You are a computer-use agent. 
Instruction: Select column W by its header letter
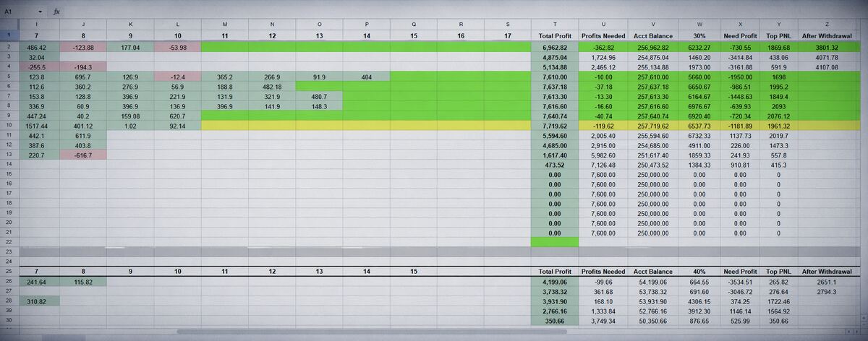699,25
